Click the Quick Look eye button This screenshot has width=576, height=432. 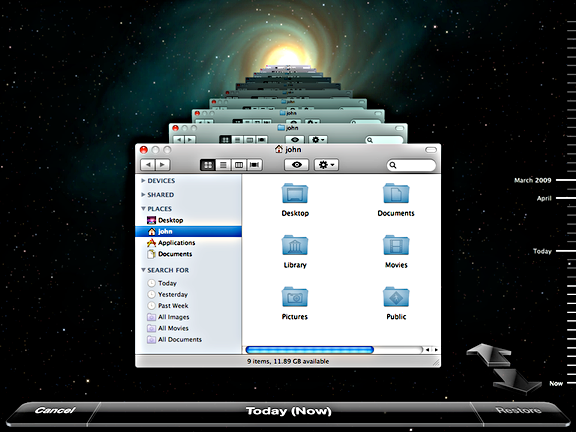tap(297, 165)
